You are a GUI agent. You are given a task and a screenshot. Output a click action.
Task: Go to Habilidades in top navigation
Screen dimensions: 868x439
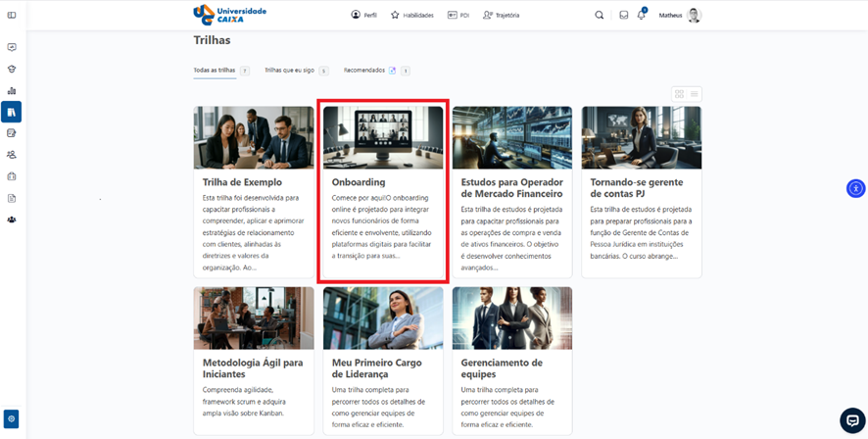(x=412, y=16)
